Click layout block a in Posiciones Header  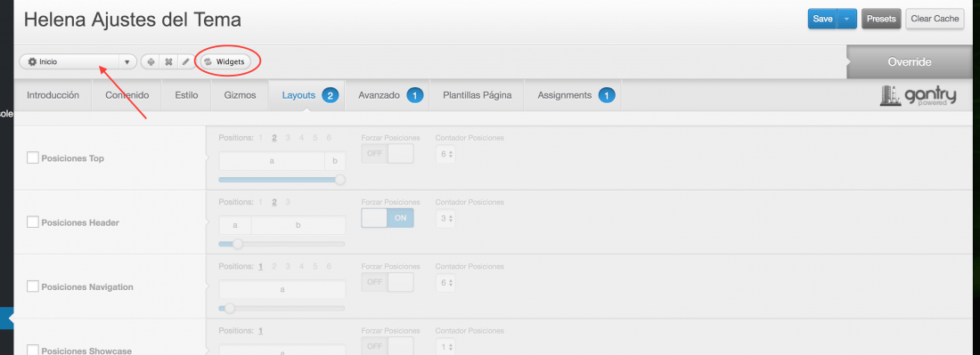click(x=235, y=225)
